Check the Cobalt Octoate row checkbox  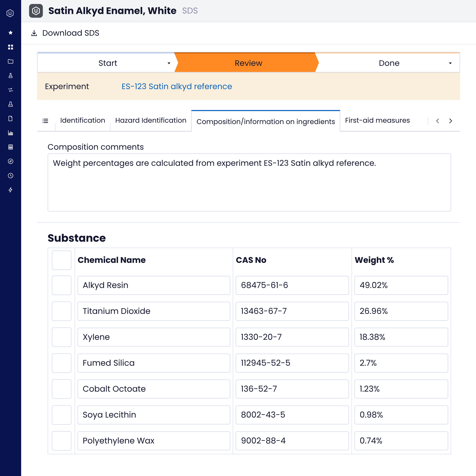(x=62, y=389)
